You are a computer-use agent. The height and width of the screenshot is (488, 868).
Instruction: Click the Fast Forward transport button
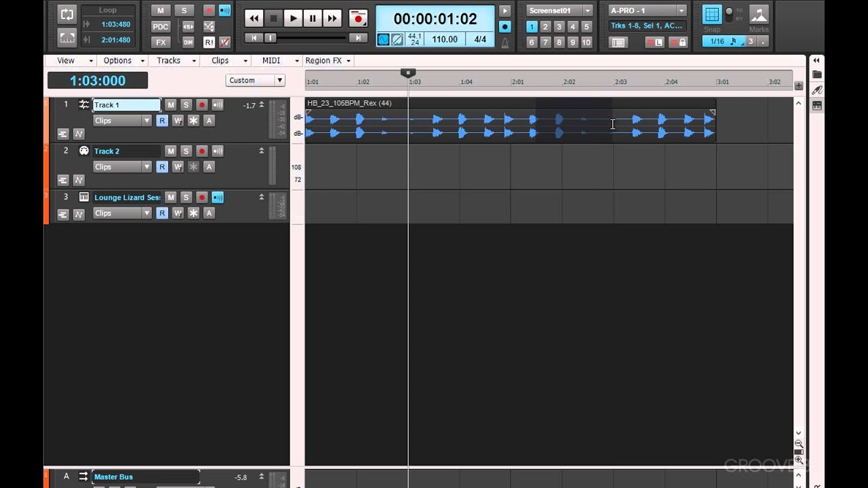point(332,18)
